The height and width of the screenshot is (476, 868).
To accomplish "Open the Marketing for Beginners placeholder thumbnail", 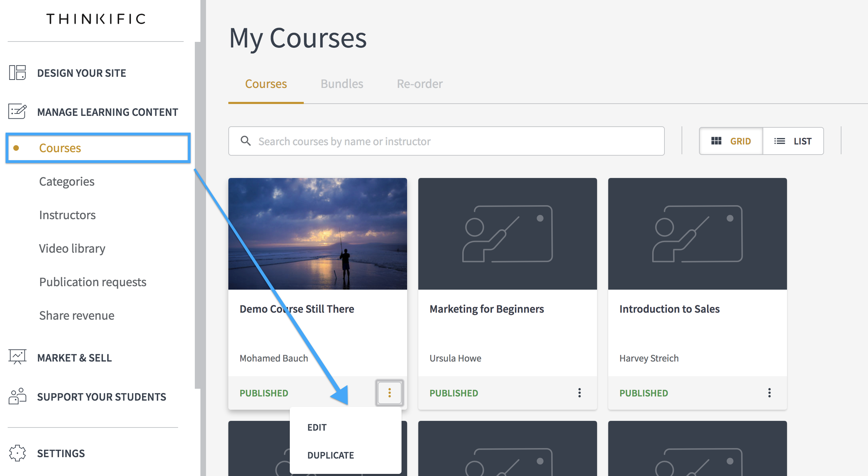I will pyautogui.click(x=508, y=234).
